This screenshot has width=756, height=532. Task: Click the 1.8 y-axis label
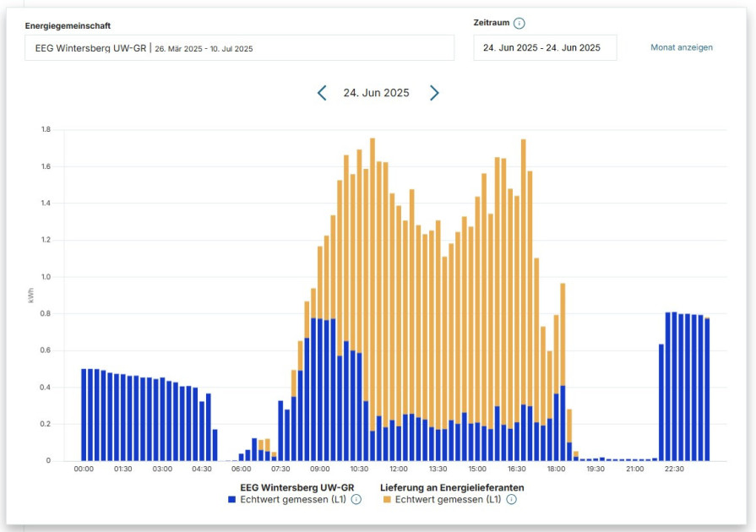(x=46, y=129)
